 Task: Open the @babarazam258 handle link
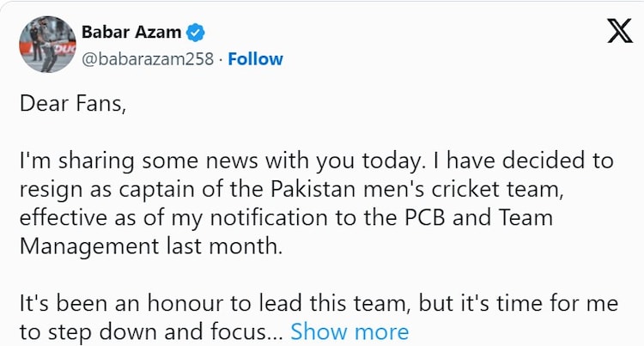coord(147,59)
